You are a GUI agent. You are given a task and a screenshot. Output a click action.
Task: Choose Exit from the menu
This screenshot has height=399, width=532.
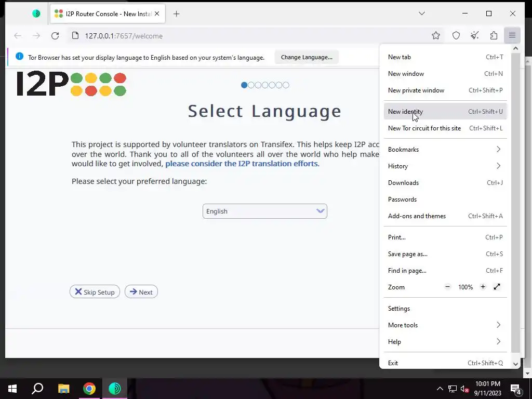point(445,363)
